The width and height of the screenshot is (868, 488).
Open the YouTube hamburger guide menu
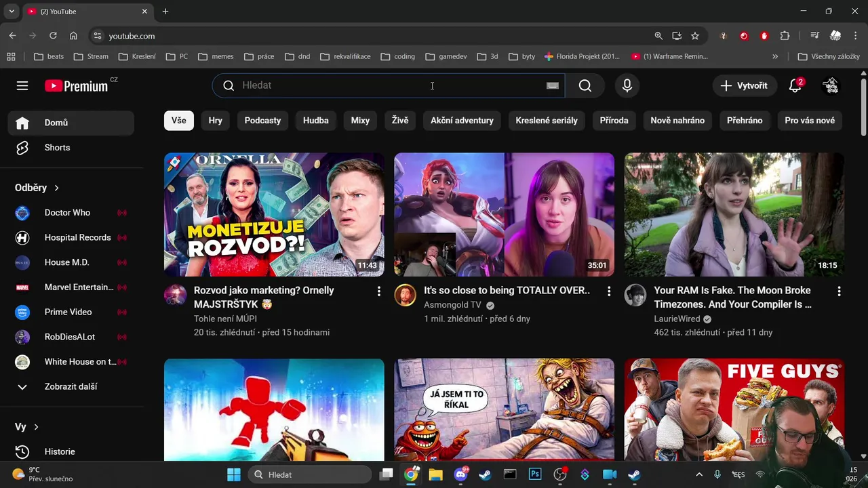pos(22,85)
